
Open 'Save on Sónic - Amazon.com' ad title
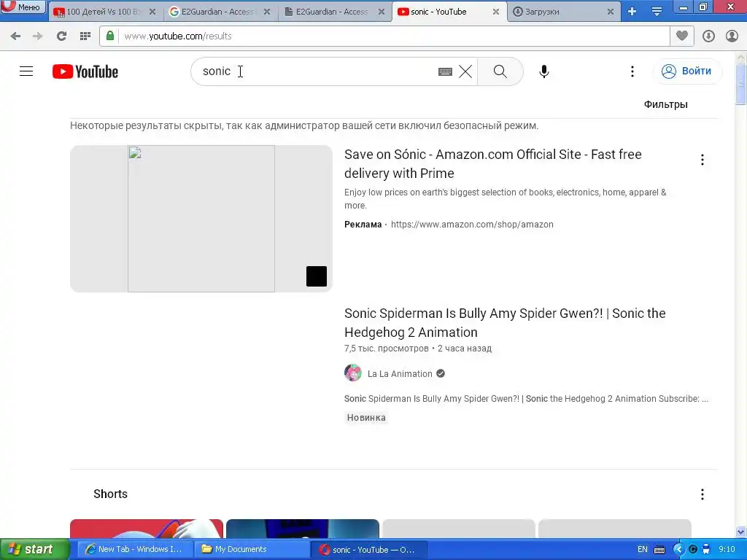coord(492,164)
